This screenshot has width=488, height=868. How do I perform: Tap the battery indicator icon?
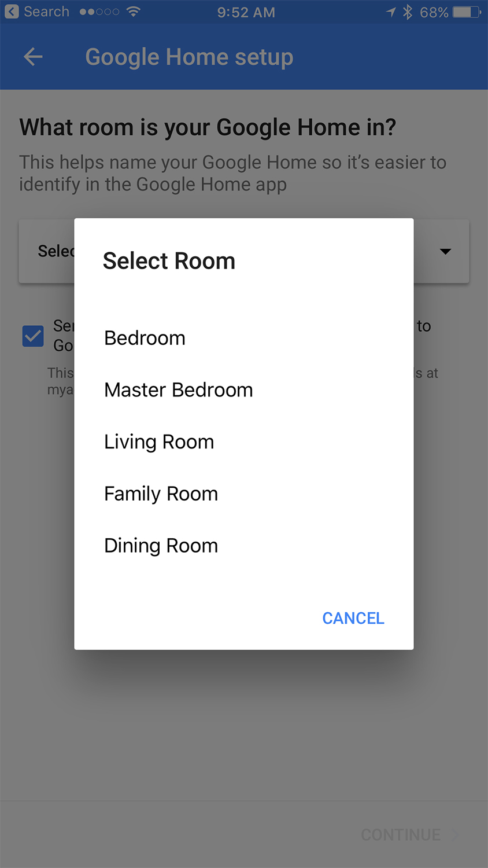click(x=467, y=12)
